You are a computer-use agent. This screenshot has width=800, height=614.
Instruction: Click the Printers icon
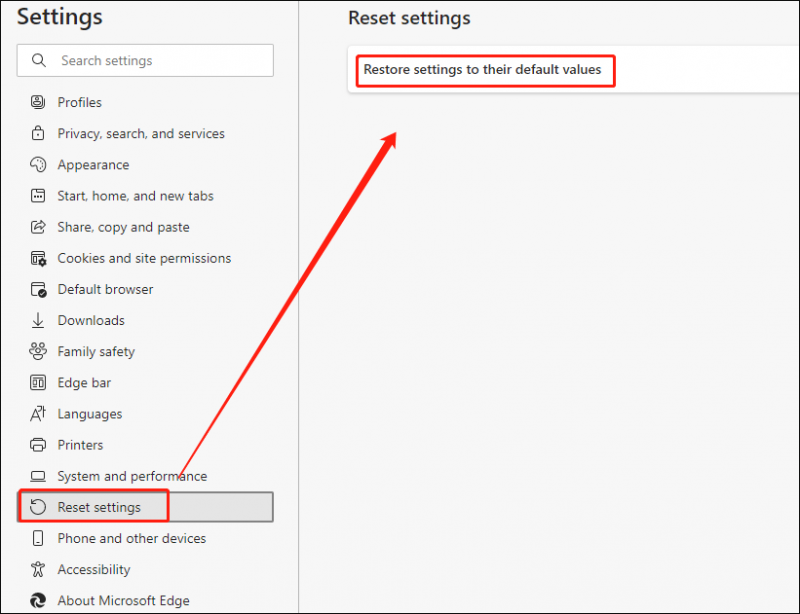[x=38, y=445]
